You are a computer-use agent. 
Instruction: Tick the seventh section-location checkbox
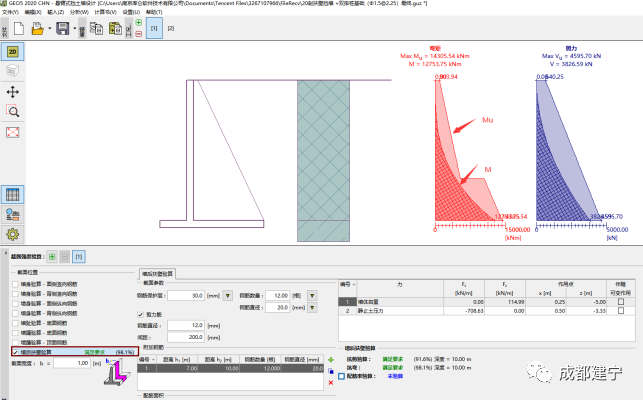(x=15, y=342)
